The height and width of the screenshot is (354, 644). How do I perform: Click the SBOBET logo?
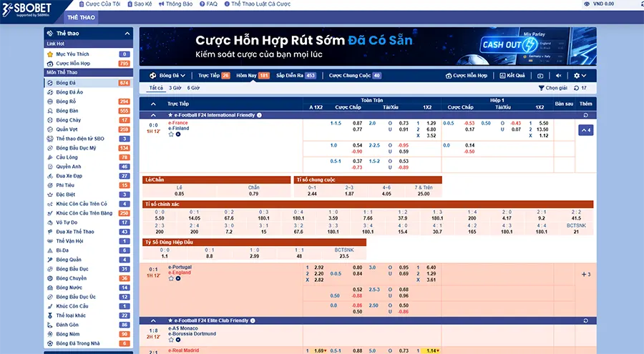pos(27,10)
